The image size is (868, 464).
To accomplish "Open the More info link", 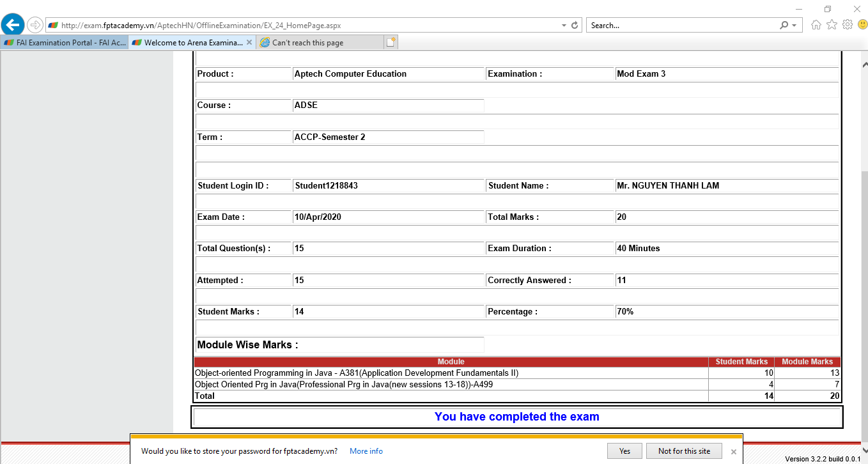I will (x=366, y=451).
